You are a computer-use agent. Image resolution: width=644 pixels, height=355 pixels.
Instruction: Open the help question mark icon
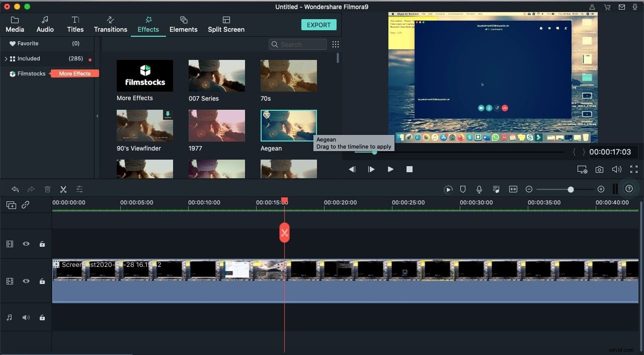tap(629, 189)
